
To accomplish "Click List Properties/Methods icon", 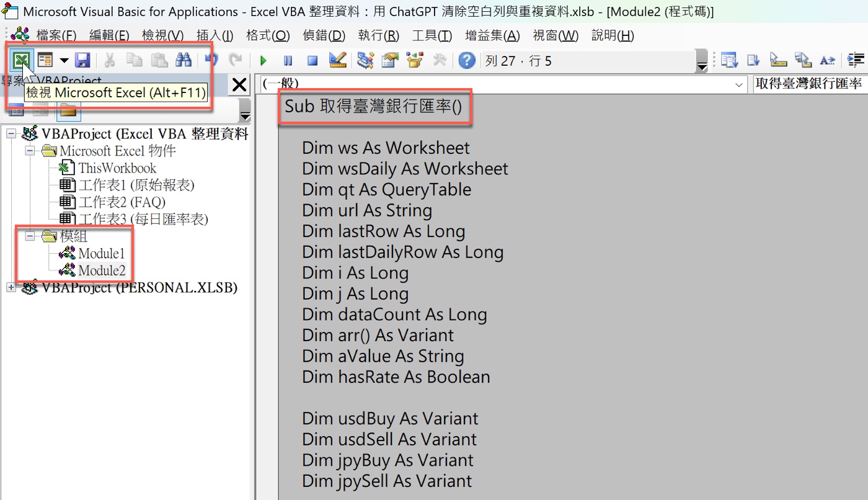I will [729, 60].
